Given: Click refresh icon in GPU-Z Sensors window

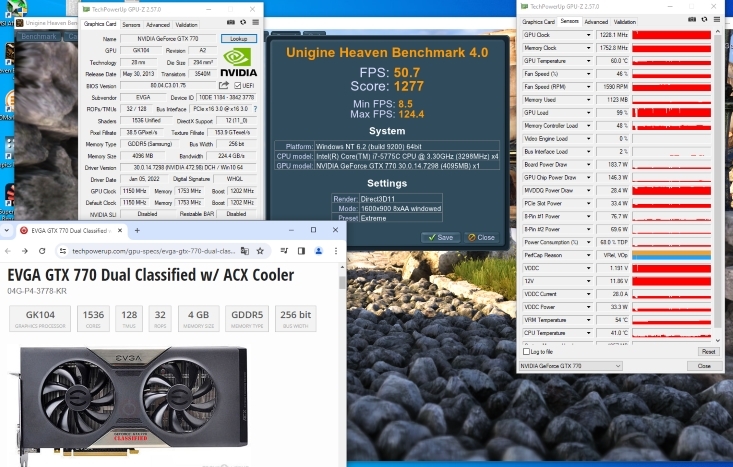Looking at the screenshot, I should point(704,20).
